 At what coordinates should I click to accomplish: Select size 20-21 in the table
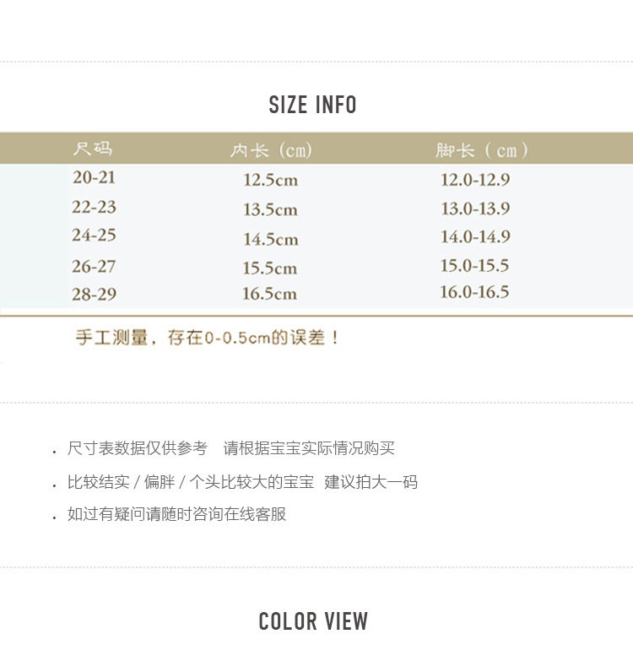(x=94, y=178)
